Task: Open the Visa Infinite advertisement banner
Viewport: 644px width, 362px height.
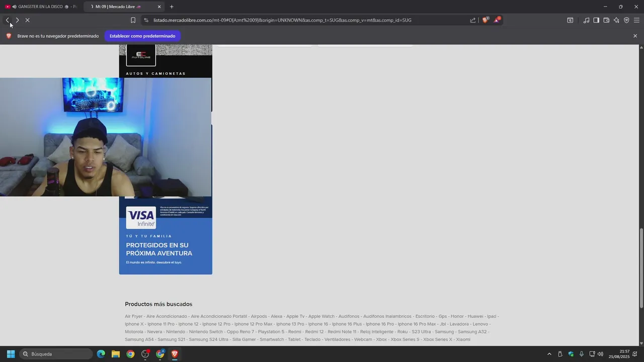Action: 166,235
